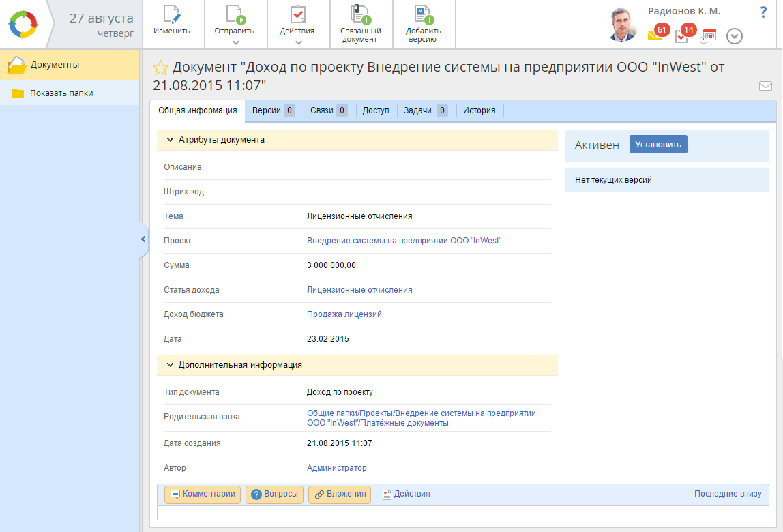Screen dimensions: 783x532
Task: Open the Действия toolbar dropdown
Action: pos(298,42)
